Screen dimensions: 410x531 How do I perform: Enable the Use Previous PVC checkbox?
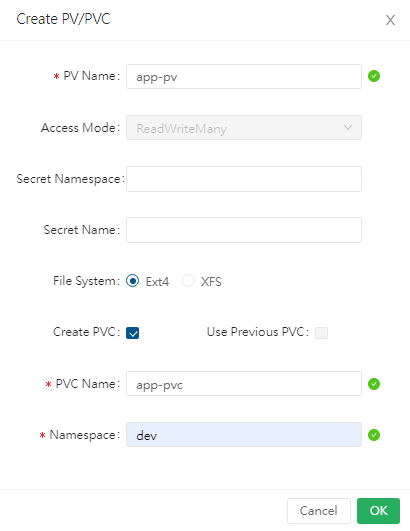pyautogui.click(x=321, y=333)
